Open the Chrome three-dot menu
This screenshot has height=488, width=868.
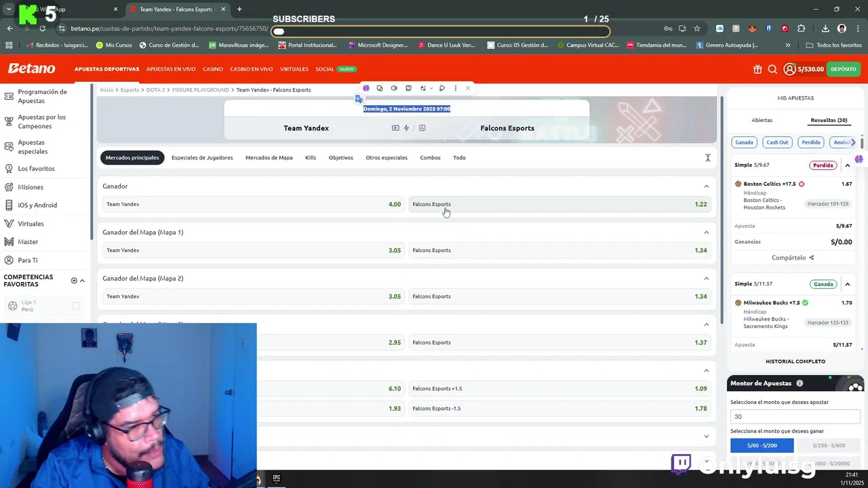pyautogui.click(x=857, y=28)
